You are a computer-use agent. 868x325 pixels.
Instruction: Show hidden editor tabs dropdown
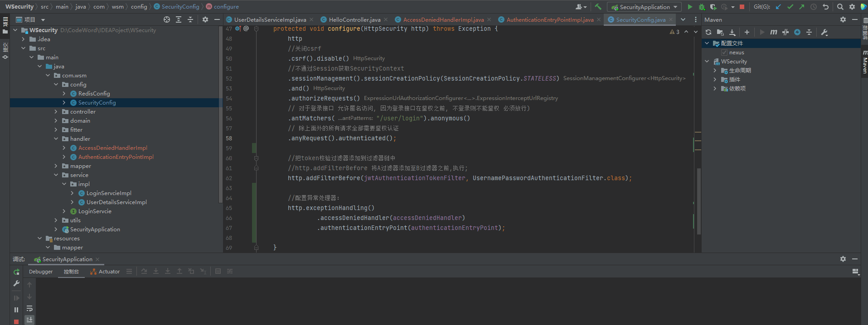click(x=683, y=19)
